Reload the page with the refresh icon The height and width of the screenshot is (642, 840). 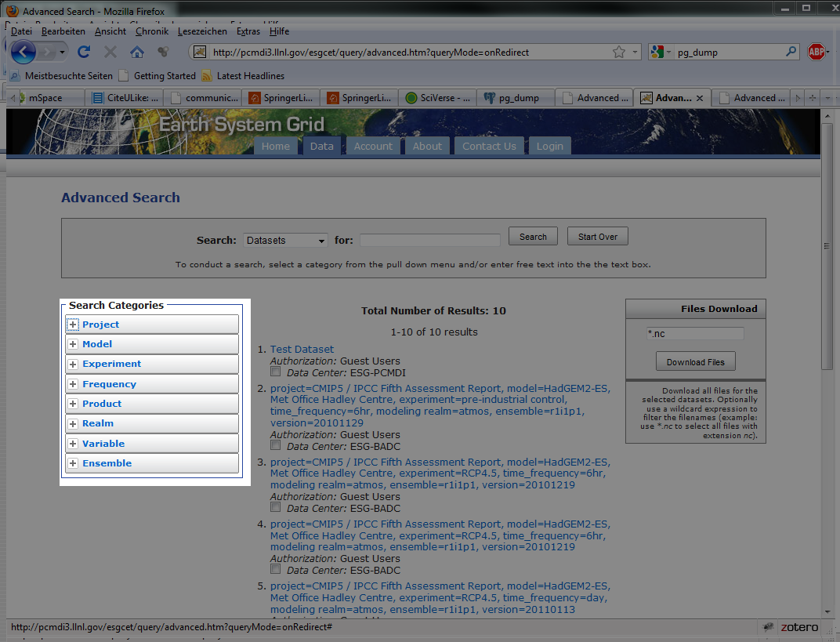tap(84, 53)
